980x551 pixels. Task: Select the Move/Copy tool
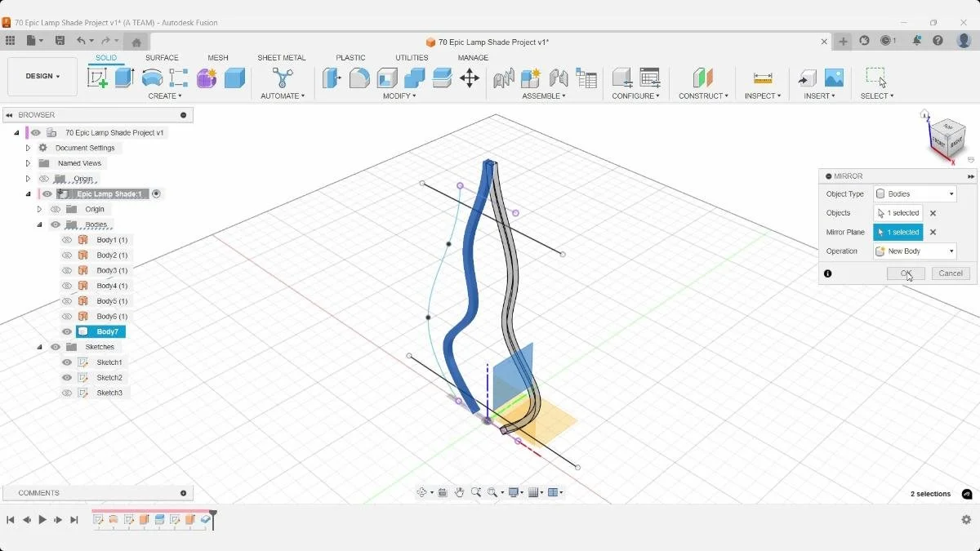coord(470,78)
